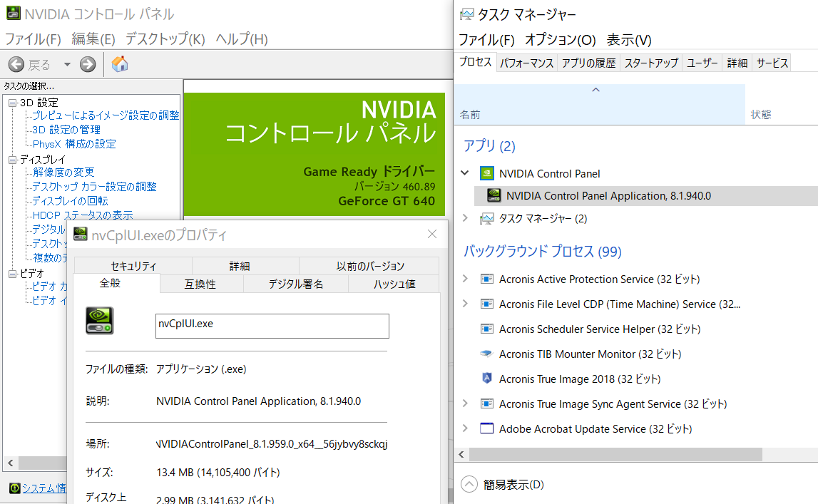Close the nvCplUI.exe properties dialog
Screen dimensions: 818x504
432,234
